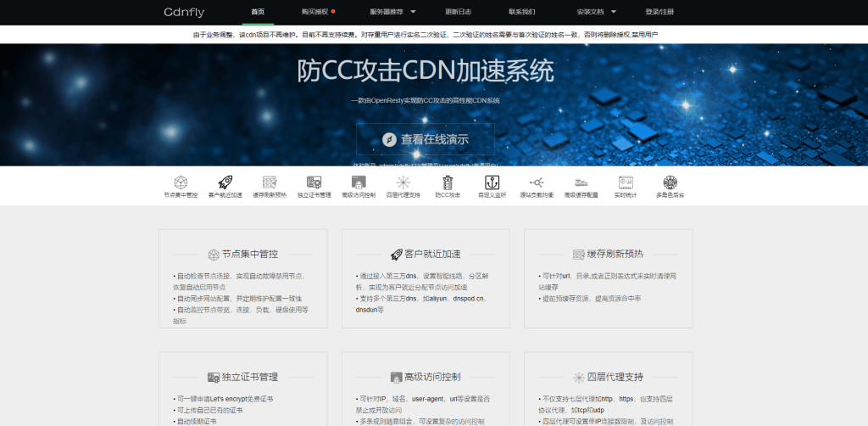Click the 登录/注册 link
The width and height of the screenshot is (868, 426).
click(660, 12)
